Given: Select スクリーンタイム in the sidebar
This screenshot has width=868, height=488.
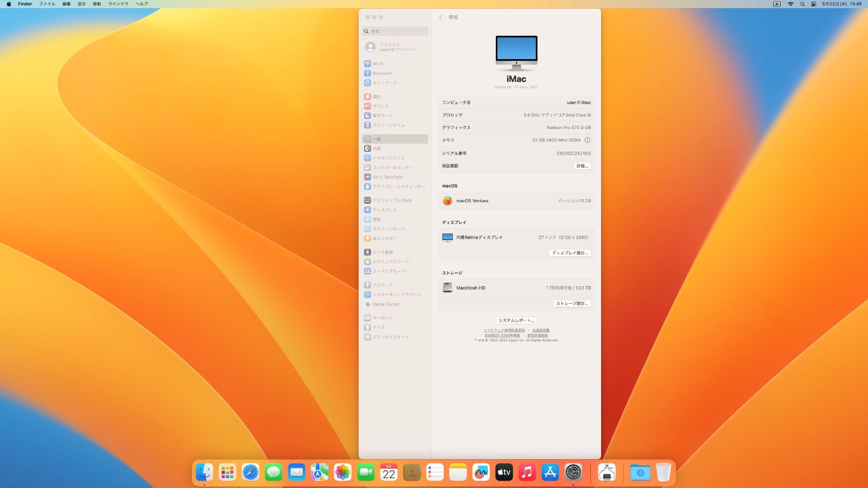Looking at the screenshot, I should tap(395, 125).
